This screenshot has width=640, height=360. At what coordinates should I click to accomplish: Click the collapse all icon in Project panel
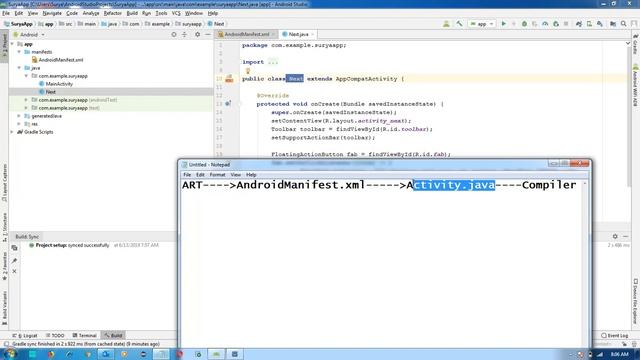tap(184, 35)
